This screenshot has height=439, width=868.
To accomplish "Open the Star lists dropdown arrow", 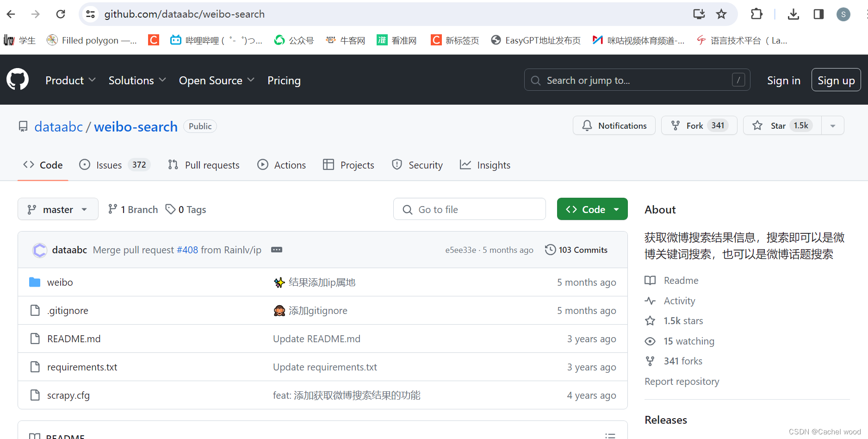I will pos(833,125).
